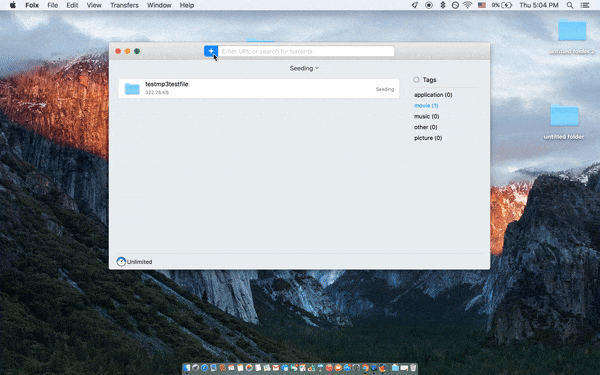Open the Folx application menu

[x=32, y=5]
